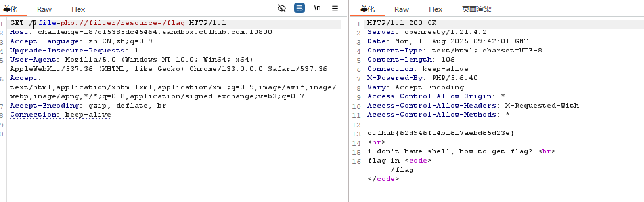Switch to the Raw tab in request panel
This screenshot has height=202, width=644.
[44, 9]
